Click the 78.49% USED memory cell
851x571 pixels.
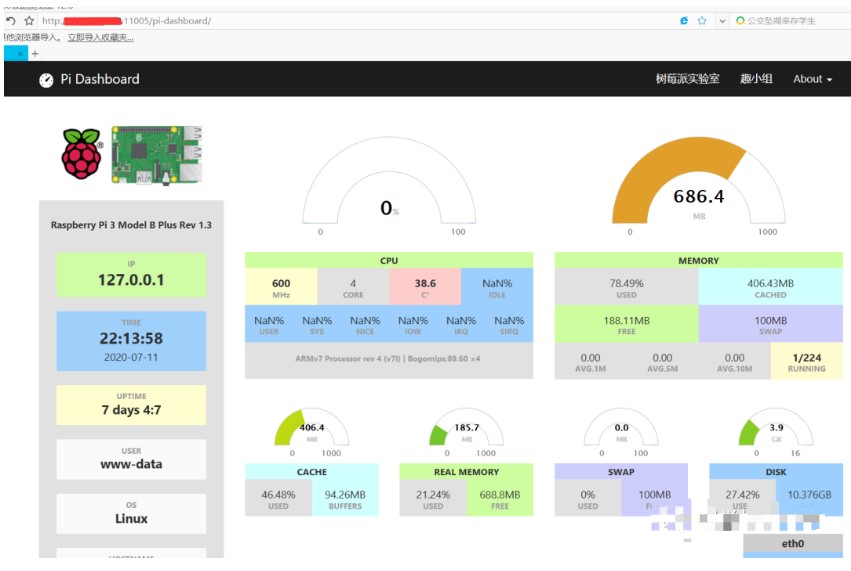626,287
